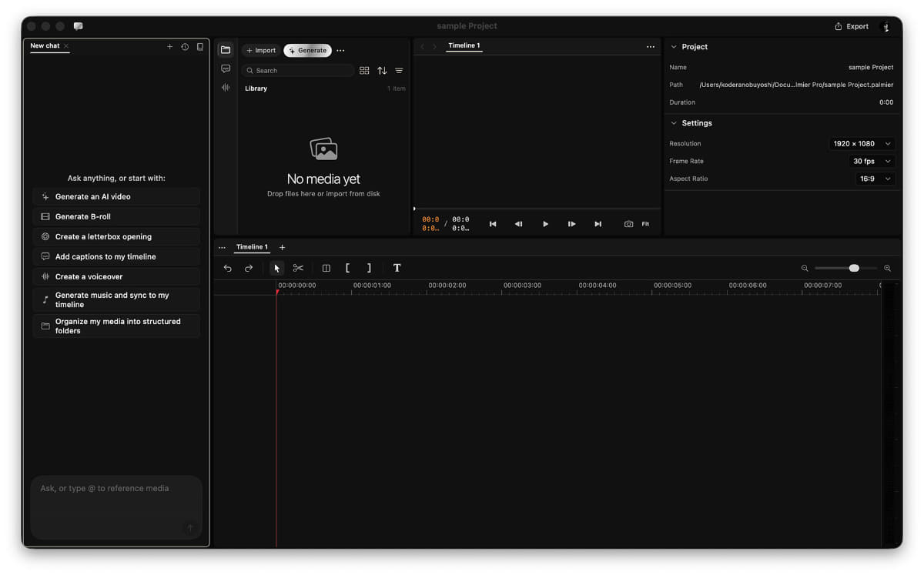The width and height of the screenshot is (924, 575).
Task: Click the Generate button
Action: [308, 51]
